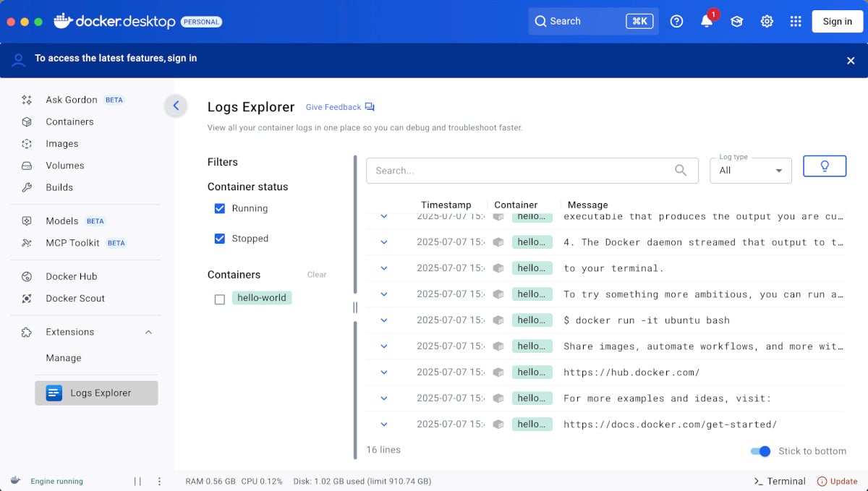Image resolution: width=868 pixels, height=491 pixels.
Task: Click the Docker Scout icon in sidebar
Action: pos(27,298)
